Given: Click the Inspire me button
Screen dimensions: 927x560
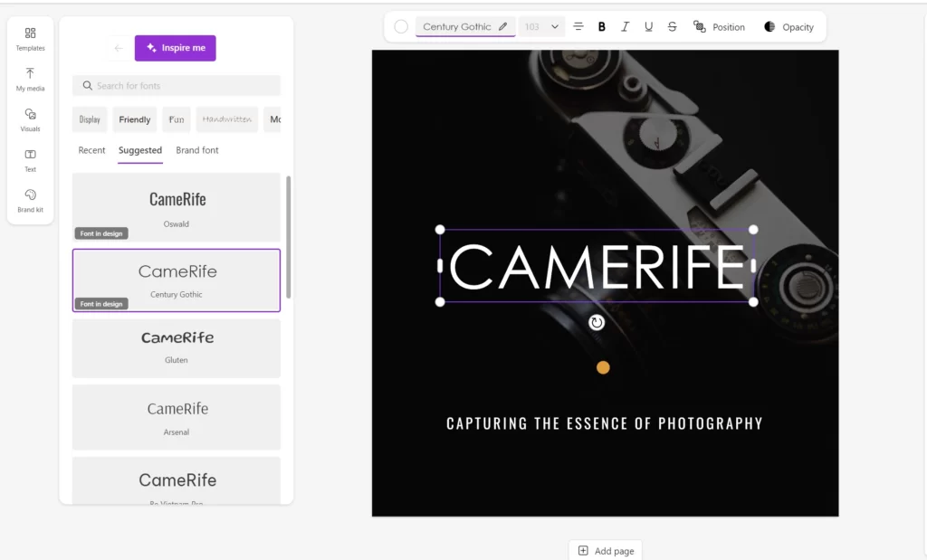Looking at the screenshot, I should tap(175, 48).
